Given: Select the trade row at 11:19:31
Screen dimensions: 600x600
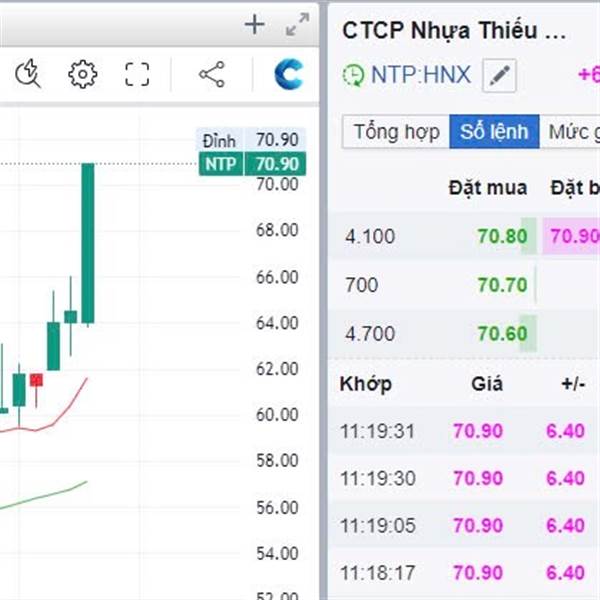Looking at the screenshot, I should tap(464, 431).
